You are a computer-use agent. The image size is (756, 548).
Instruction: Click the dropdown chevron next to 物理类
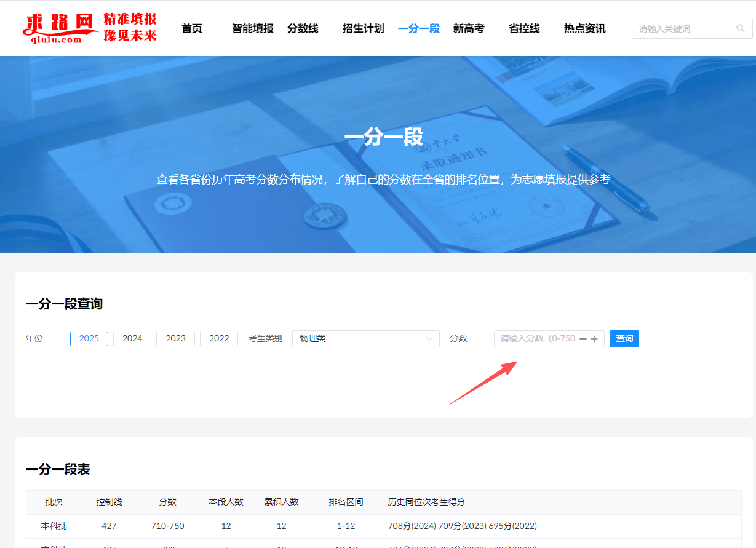[x=431, y=338]
